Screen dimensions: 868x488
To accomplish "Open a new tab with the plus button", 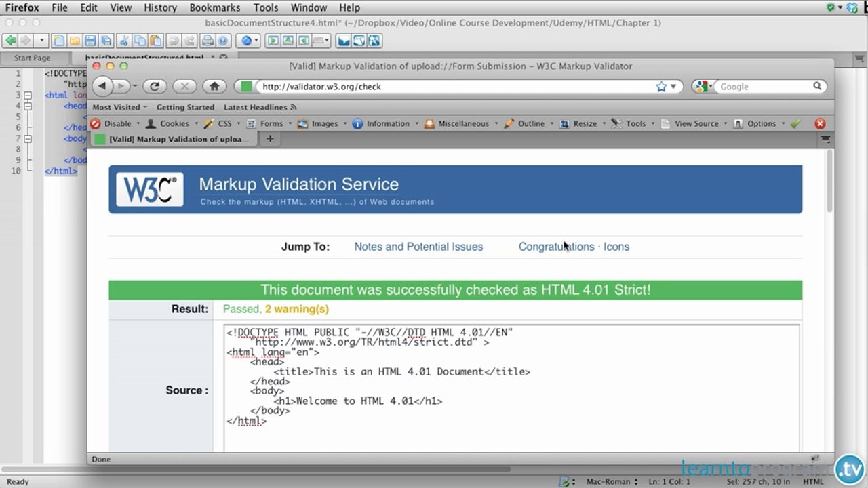I will (x=270, y=139).
